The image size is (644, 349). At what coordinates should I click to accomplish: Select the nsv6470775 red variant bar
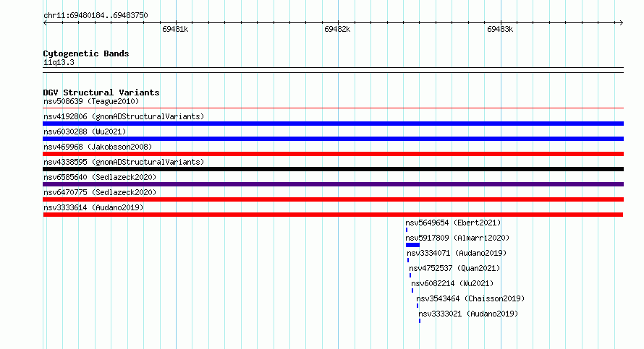333,199
